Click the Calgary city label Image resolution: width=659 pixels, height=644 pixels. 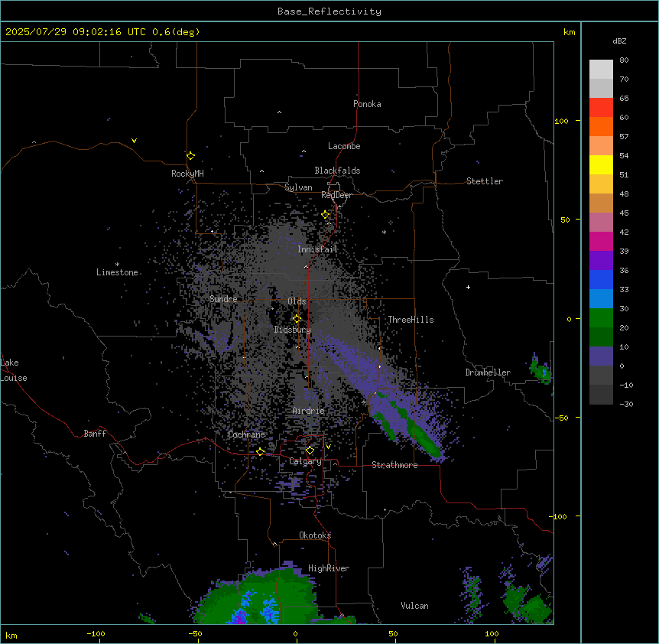(x=305, y=461)
